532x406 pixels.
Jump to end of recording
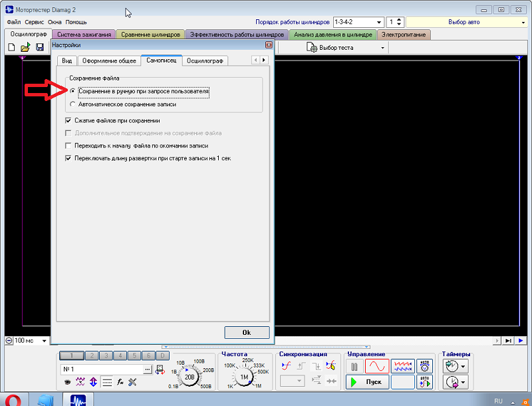[508, 341]
